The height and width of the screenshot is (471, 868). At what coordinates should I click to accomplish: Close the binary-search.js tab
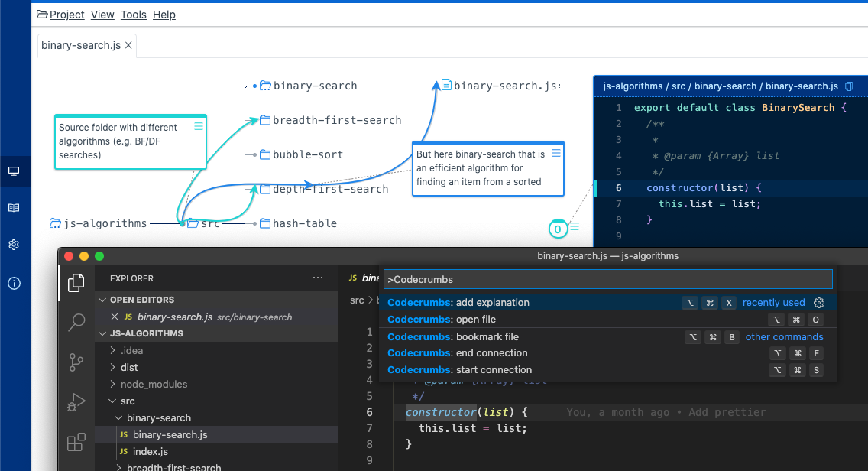128,46
